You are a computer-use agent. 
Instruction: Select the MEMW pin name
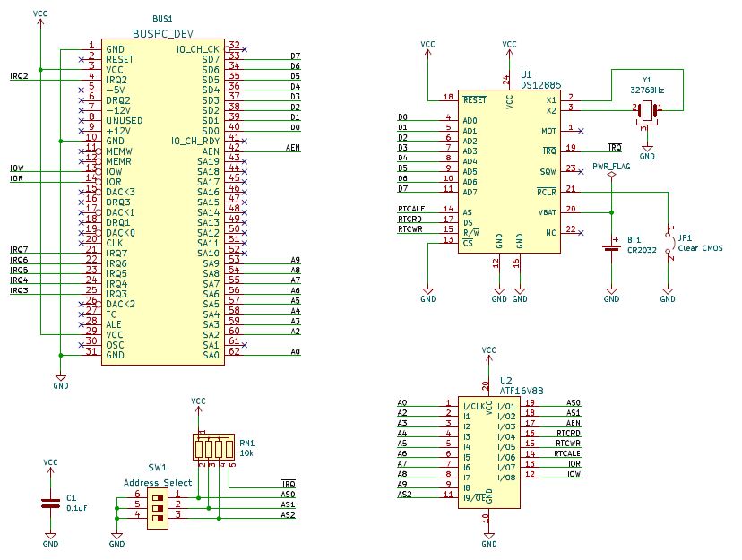click(x=119, y=151)
